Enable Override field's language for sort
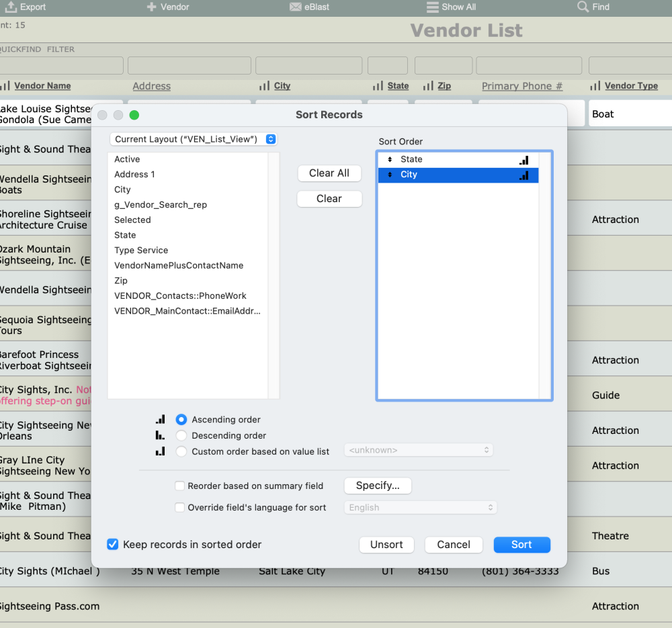Image resolution: width=672 pixels, height=628 pixels. (x=180, y=507)
